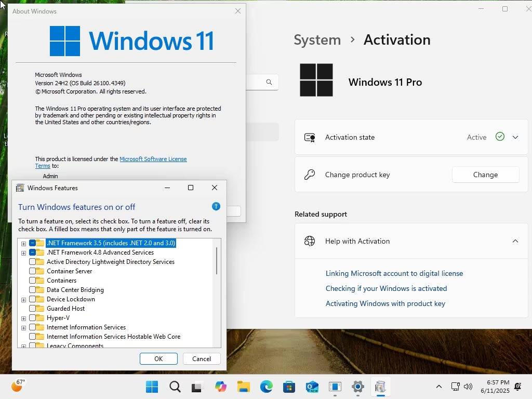This screenshot has width=532, height=399.
Task: Enable the Container Server feature checkbox
Action: click(x=32, y=271)
